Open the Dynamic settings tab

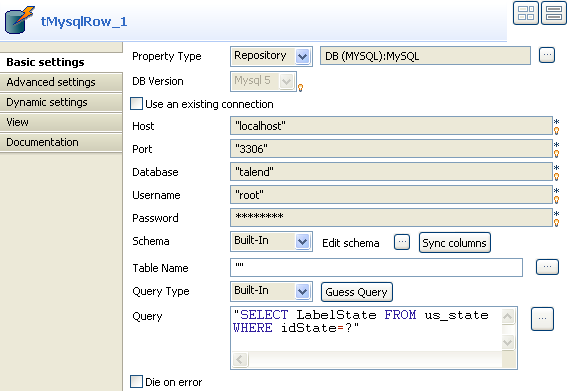coord(61,102)
